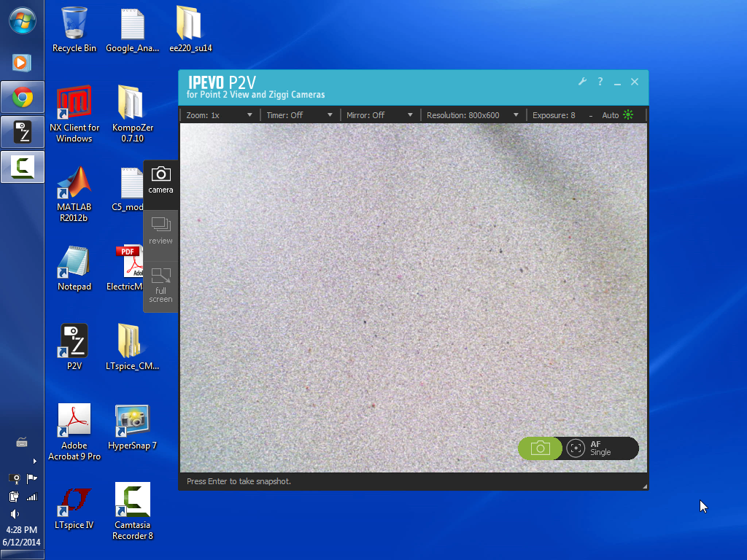
Task: Open the on-screen keyboard tray icon
Action: click(22, 443)
